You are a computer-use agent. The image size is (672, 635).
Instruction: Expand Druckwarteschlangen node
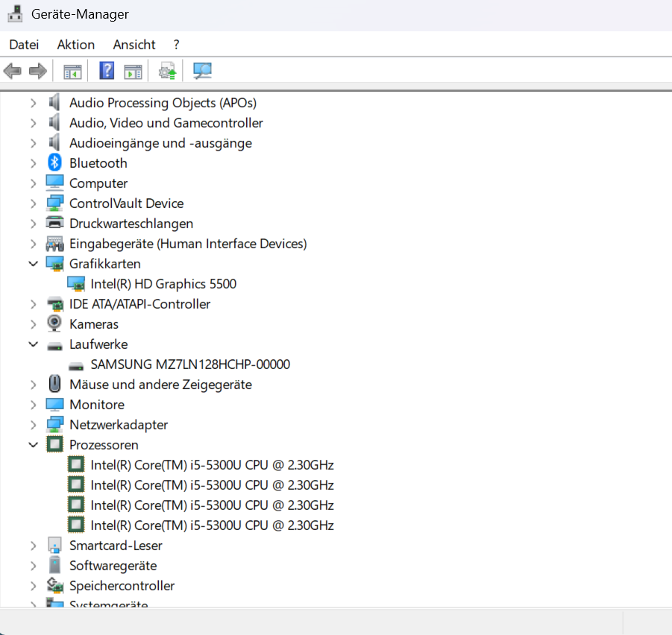click(x=34, y=224)
